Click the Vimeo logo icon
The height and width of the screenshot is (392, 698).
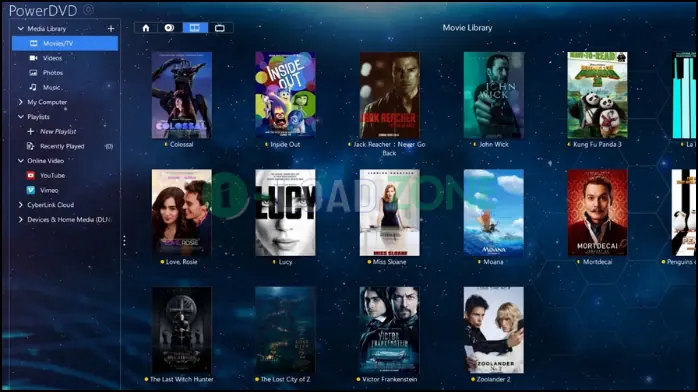(31, 190)
